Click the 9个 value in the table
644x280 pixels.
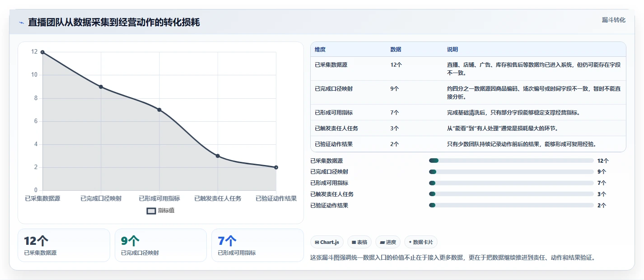pos(395,89)
